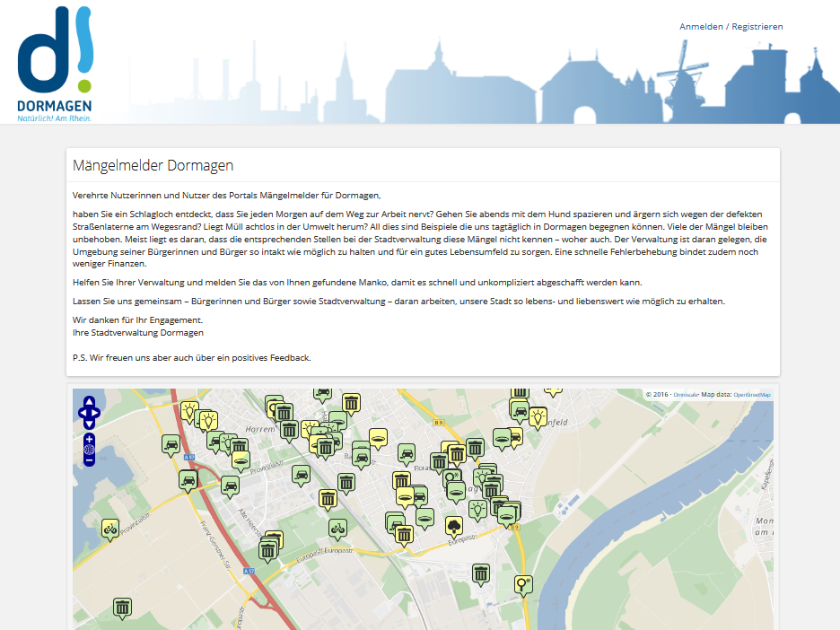Open the yellow street lamp marker by B9
This screenshot has height=630, width=840.
pyautogui.click(x=523, y=584)
